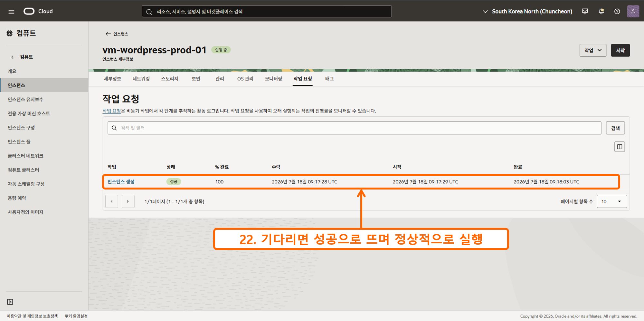The width and height of the screenshot is (644, 321).
Task: Go back via the arrow next to 인스턴스
Action: 108,34
